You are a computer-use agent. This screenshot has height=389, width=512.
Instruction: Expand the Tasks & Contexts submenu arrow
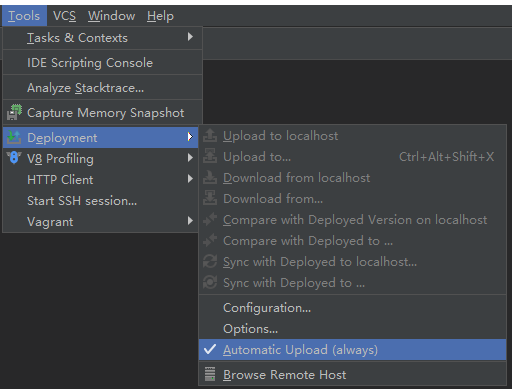(x=190, y=37)
